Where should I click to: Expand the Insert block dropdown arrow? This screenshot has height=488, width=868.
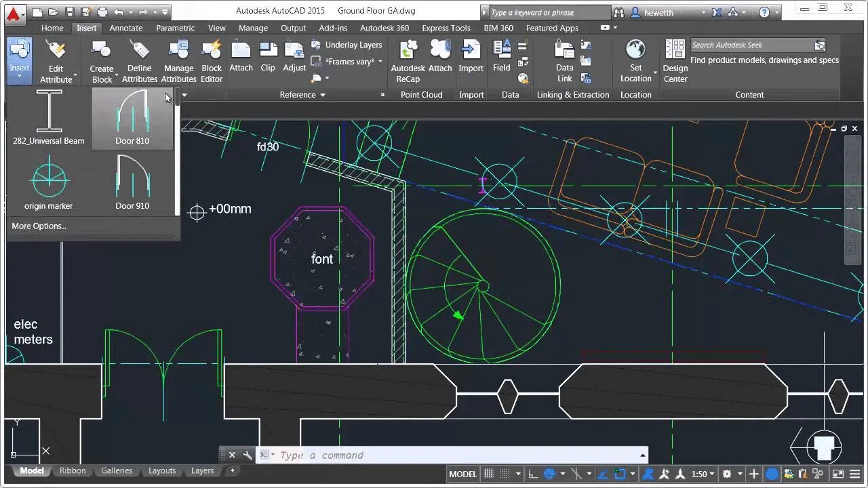click(19, 77)
